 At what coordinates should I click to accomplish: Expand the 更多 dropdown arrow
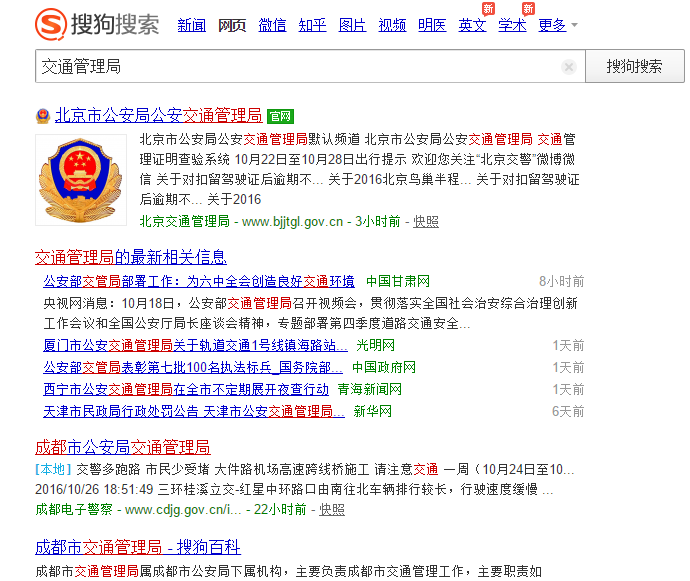coord(574,26)
